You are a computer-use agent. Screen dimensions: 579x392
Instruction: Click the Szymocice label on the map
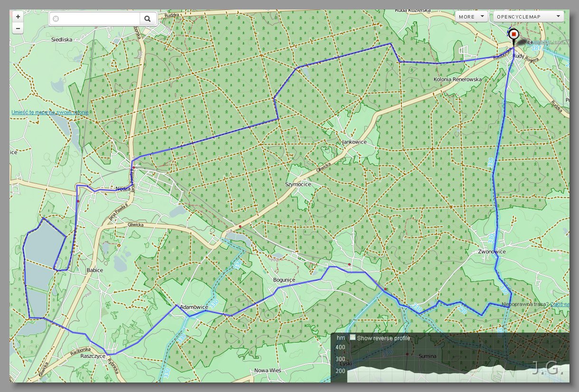(297, 184)
